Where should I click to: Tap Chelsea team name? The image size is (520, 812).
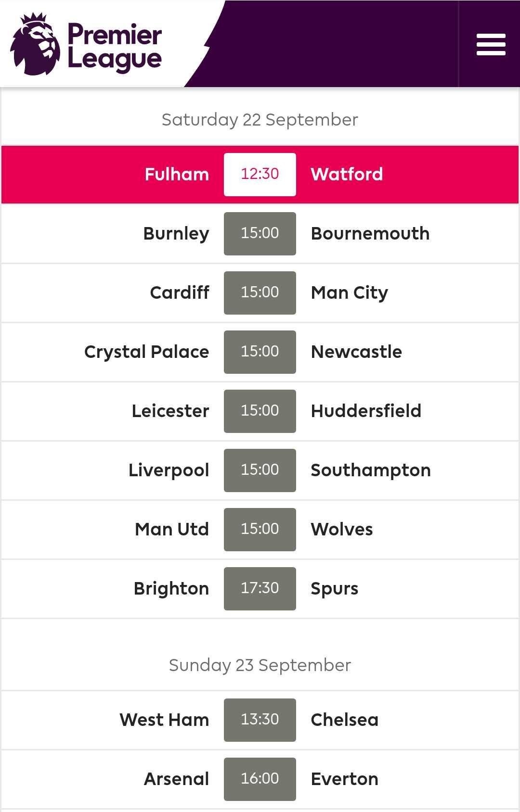[x=344, y=720]
